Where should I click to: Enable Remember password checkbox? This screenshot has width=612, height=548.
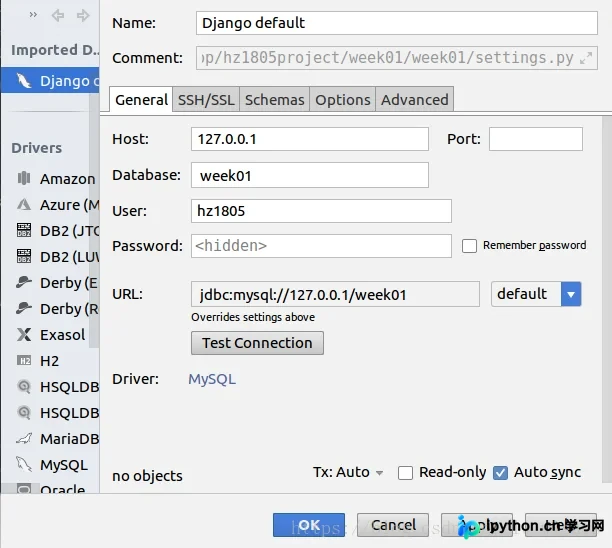point(469,246)
